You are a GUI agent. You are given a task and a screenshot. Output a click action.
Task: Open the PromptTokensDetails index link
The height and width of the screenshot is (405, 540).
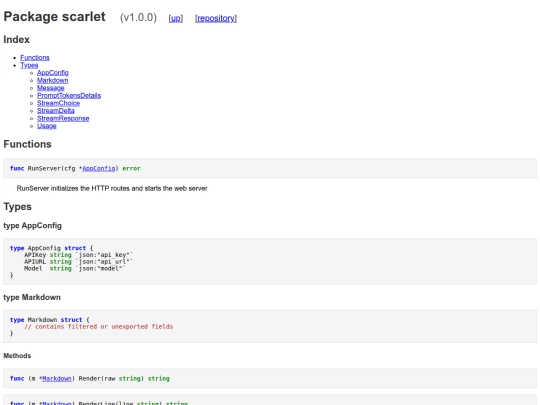[x=69, y=95]
